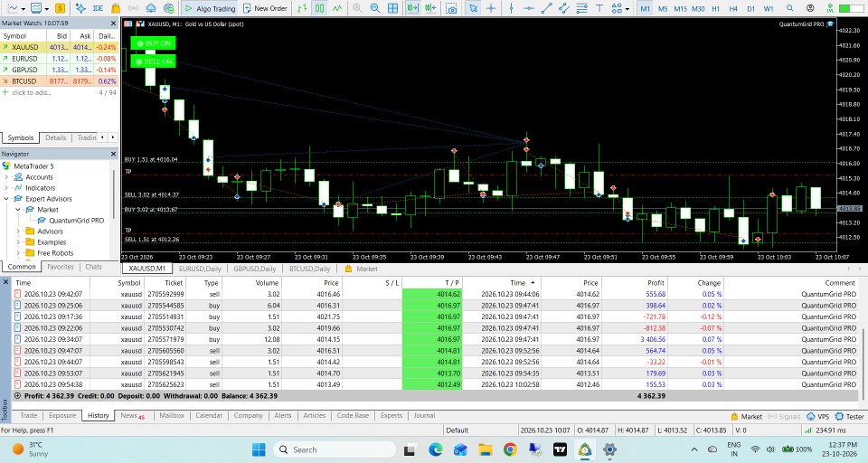Viewport: 868px width, 463px height.
Task: Close the Market Watch panel
Action: tap(114, 24)
